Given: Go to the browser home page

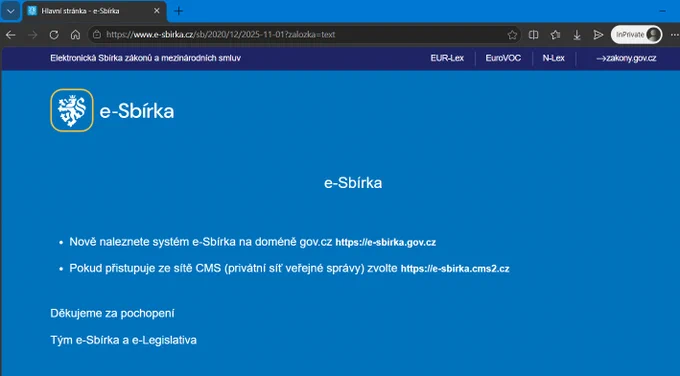Looking at the screenshot, I should [75, 35].
